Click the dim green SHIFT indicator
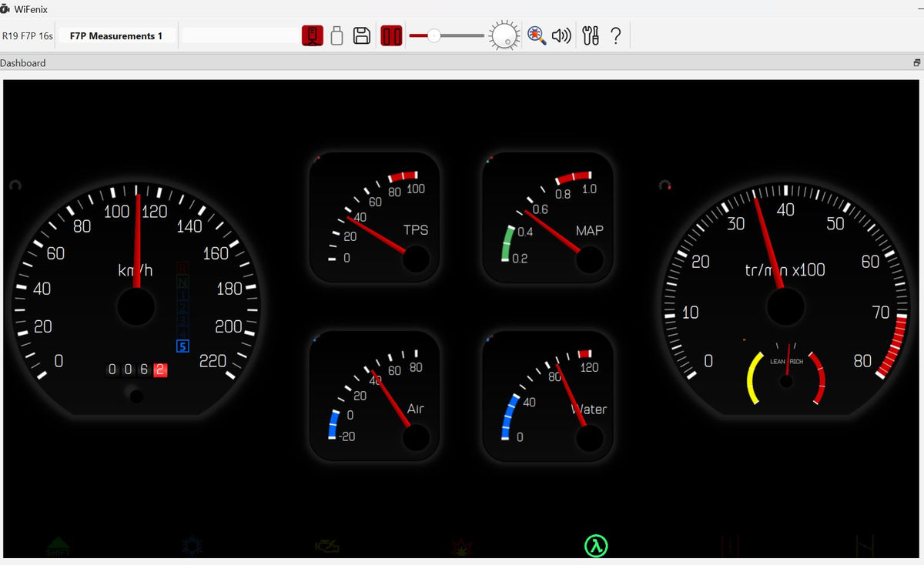 (58, 547)
